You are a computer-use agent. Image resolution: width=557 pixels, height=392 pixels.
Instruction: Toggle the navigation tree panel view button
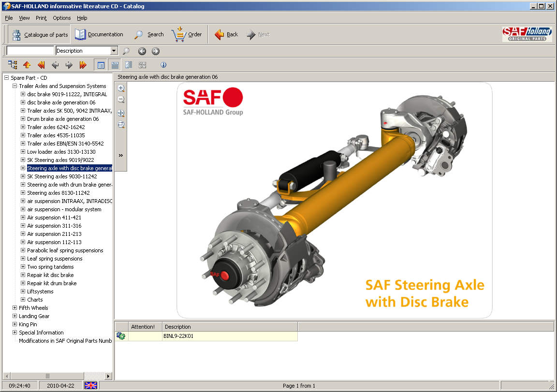[101, 65]
